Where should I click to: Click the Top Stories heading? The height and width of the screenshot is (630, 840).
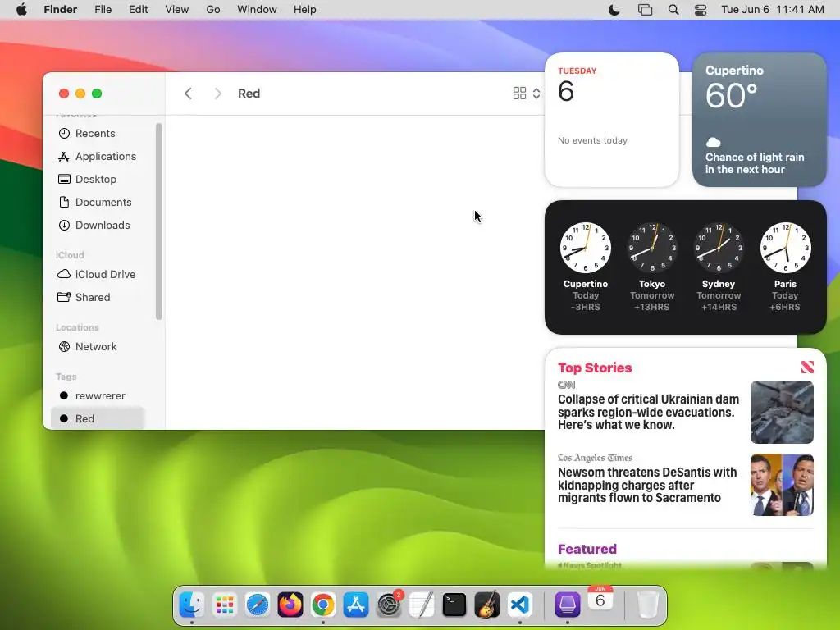[x=595, y=367]
